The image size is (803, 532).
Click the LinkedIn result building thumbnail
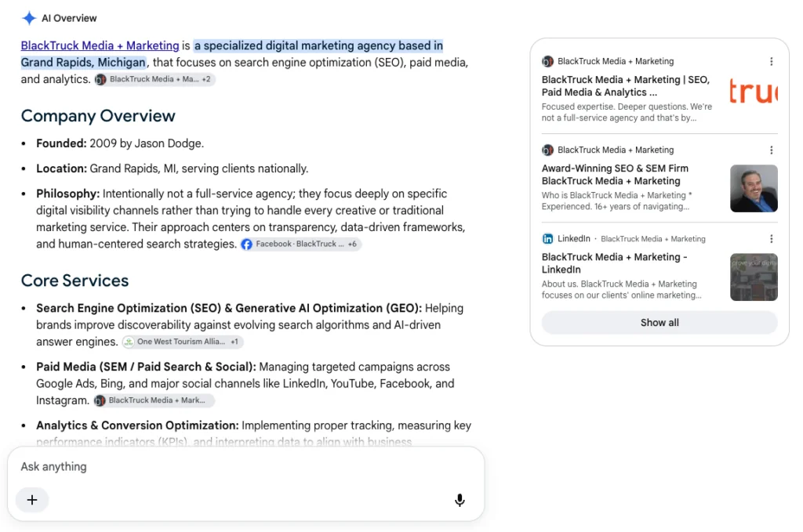click(754, 277)
